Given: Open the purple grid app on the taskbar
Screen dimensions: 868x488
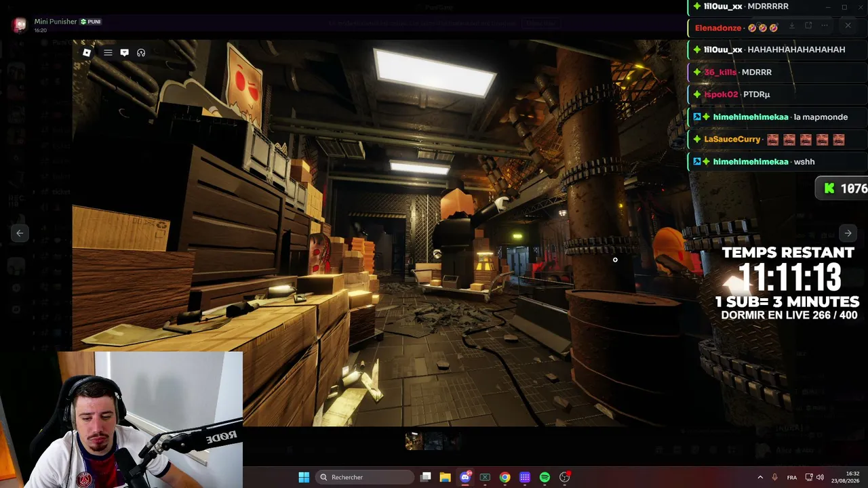Looking at the screenshot, I should click(x=525, y=477).
